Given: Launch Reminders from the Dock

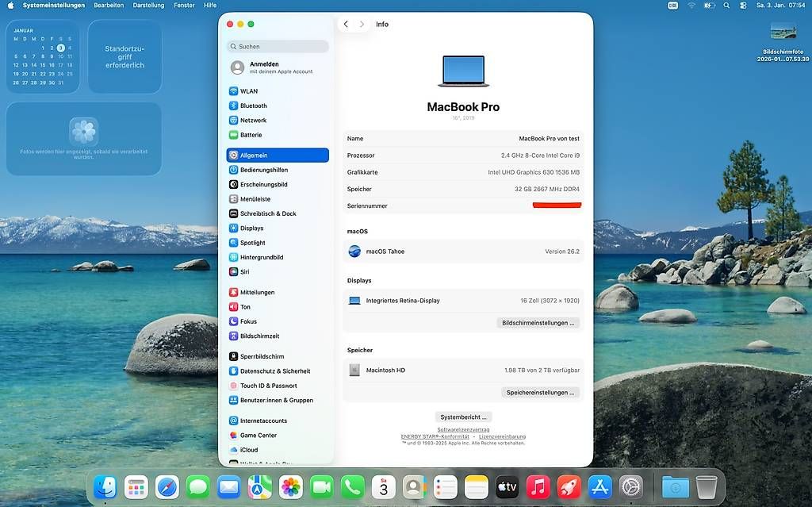Looking at the screenshot, I should [446, 487].
